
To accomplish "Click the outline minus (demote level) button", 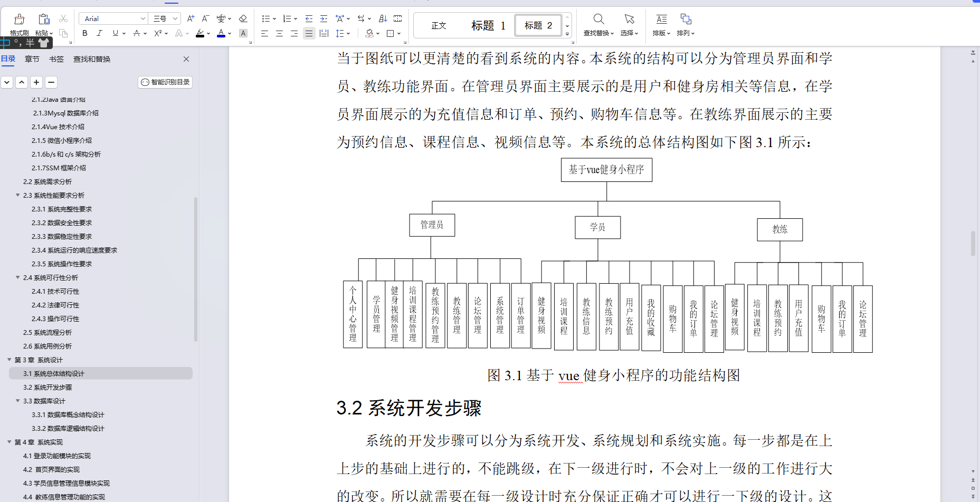I will 51,82.
